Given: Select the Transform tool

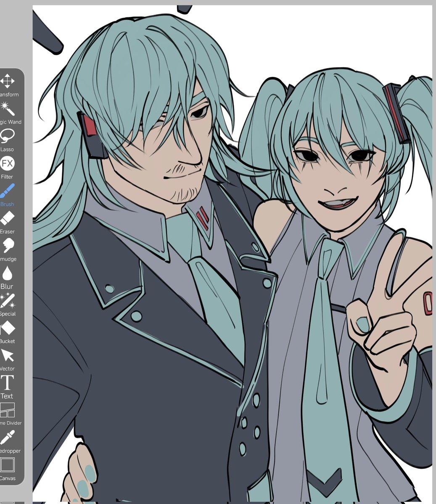Looking at the screenshot, I should (8, 85).
